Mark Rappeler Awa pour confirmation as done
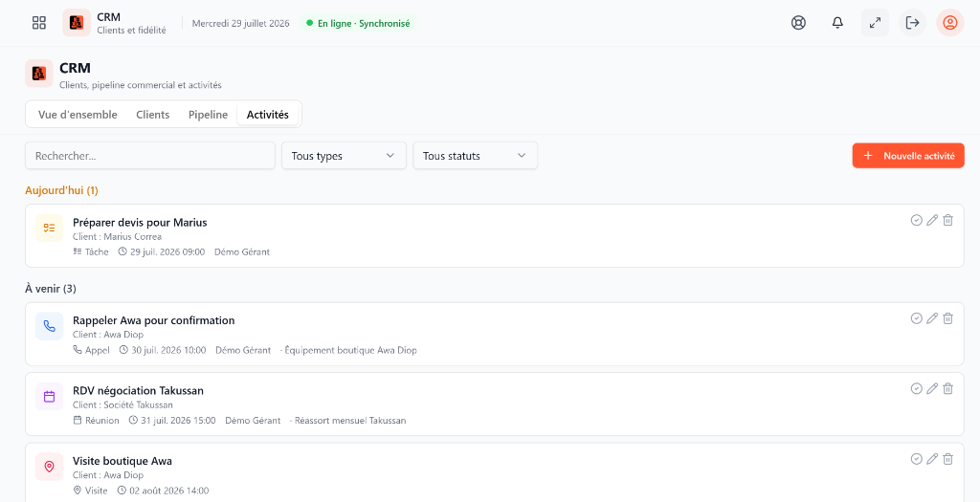 pyautogui.click(x=916, y=318)
